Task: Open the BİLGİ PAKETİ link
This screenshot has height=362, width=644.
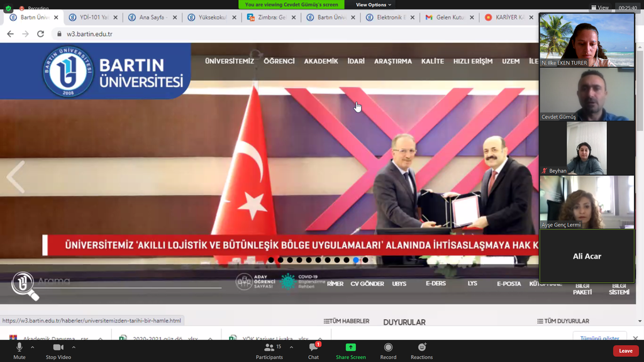Action: pos(582,289)
